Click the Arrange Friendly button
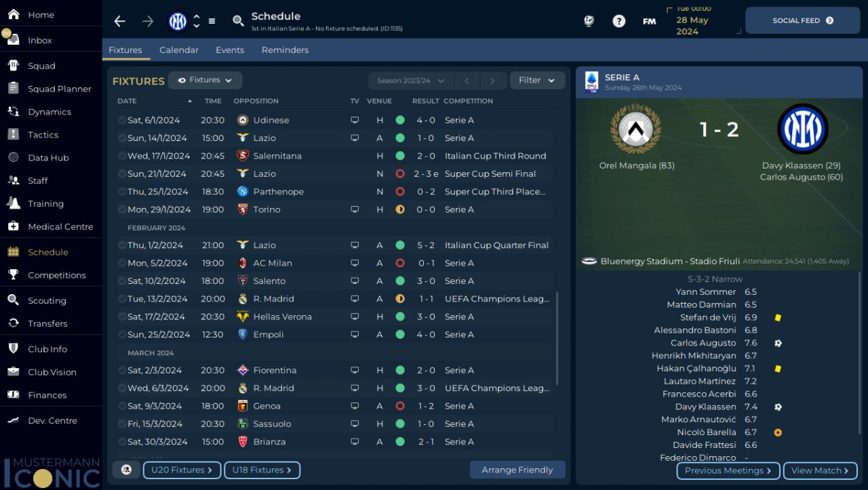The width and height of the screenshot is (868, 490). [517, 470]
